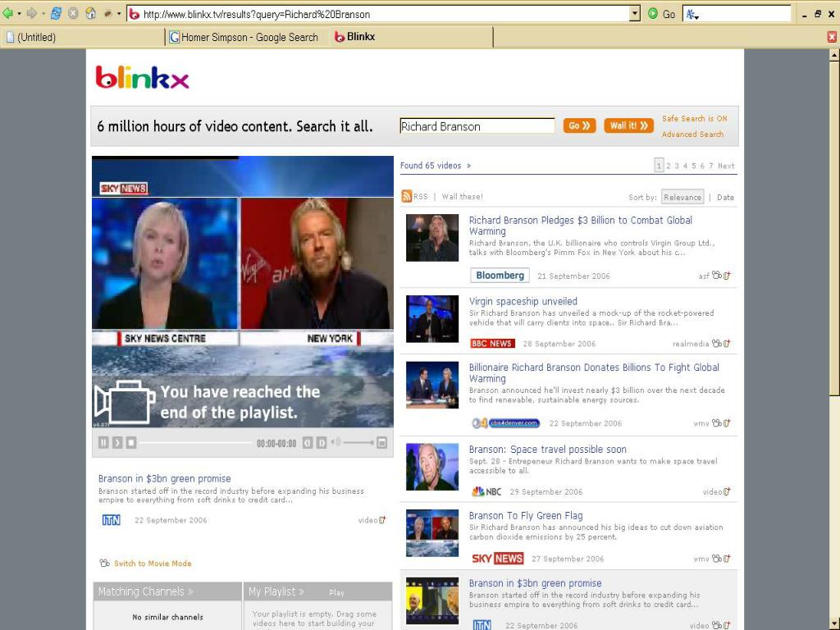Mute audio with the speaker icon
Screen dimensions: 840x630
(x=336, y=442)
